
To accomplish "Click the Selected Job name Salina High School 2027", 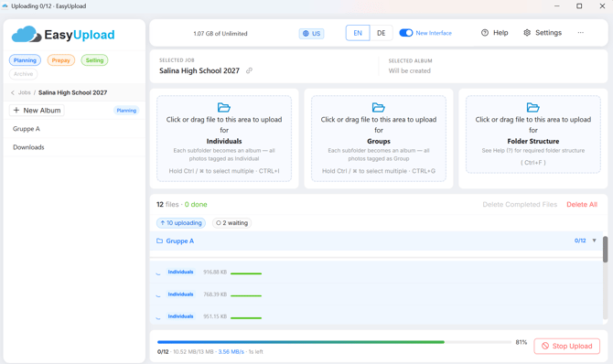I will tap(199, 70).
